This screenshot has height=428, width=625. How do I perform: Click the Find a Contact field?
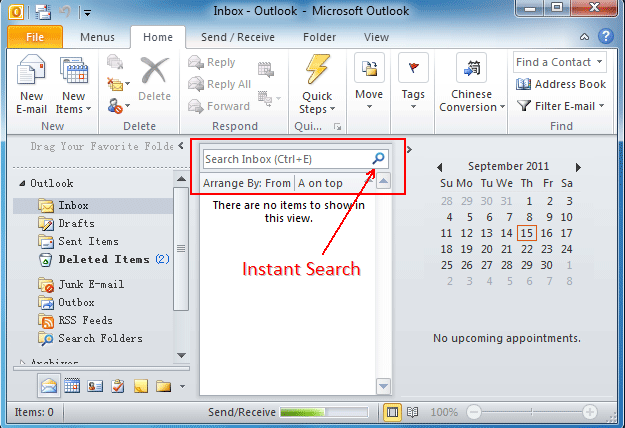560,62
